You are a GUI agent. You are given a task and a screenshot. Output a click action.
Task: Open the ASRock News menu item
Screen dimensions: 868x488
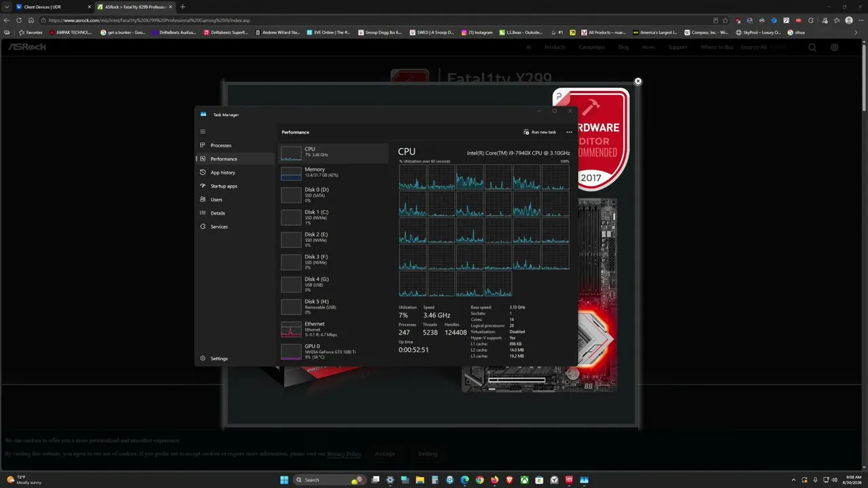[649, 47]
